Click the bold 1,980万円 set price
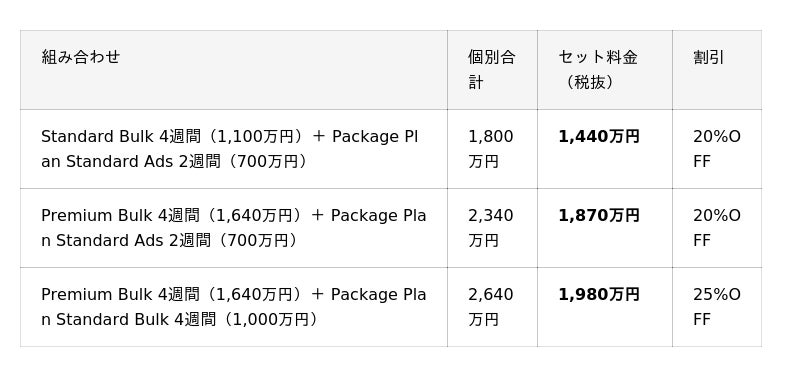Viewport: 800px width, 377px height. click(x=598, y=295)
